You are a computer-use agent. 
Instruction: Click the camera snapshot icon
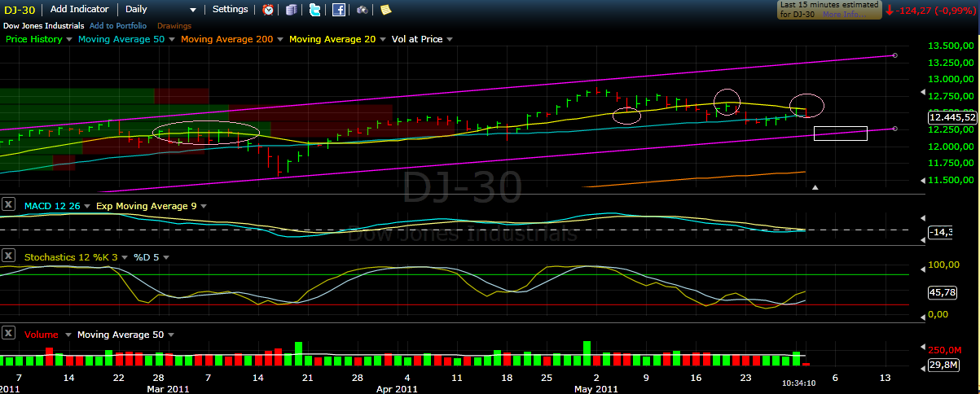[x=362, y=10]
